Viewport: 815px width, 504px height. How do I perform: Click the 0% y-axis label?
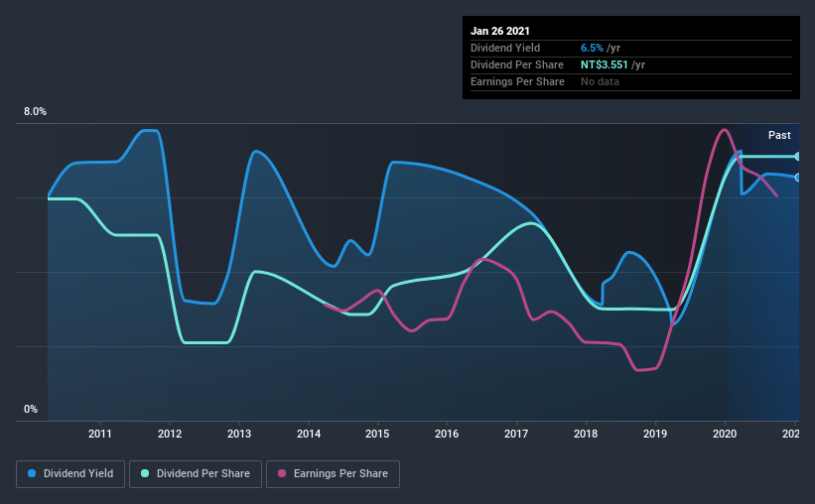coord(31,410)
